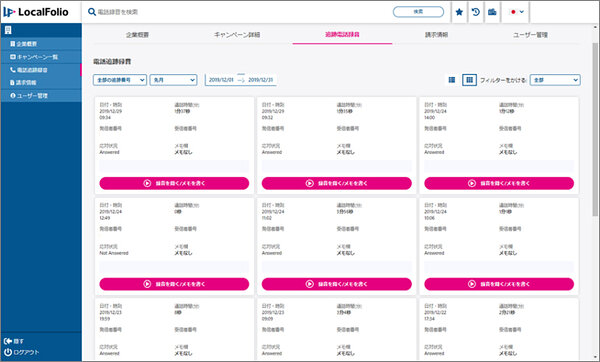Click the magnifying glass search icon
The height and width of the screenshot is (362, 600).
click(x=92, y=12)
